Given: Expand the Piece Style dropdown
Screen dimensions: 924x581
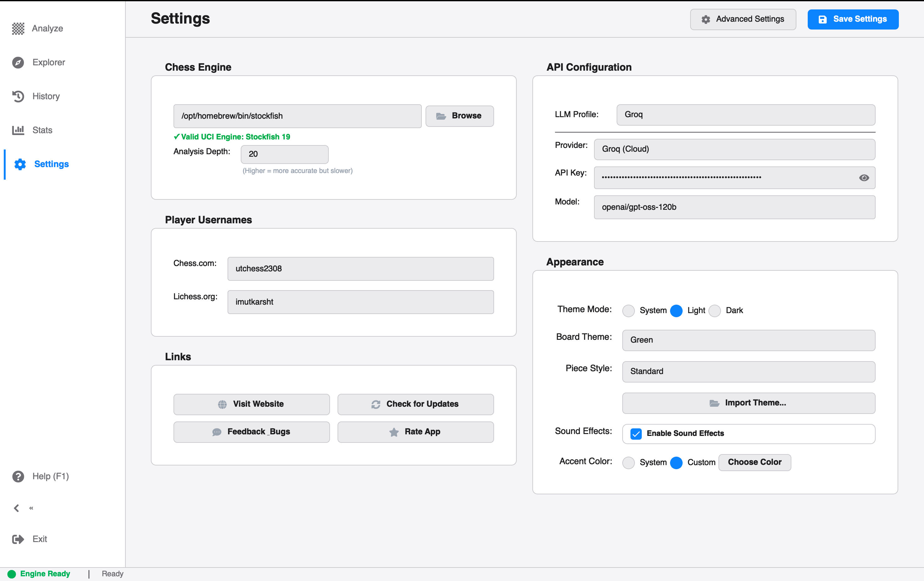Looking at the screenshot, I should pyautogui.click(x=748, y=372).
